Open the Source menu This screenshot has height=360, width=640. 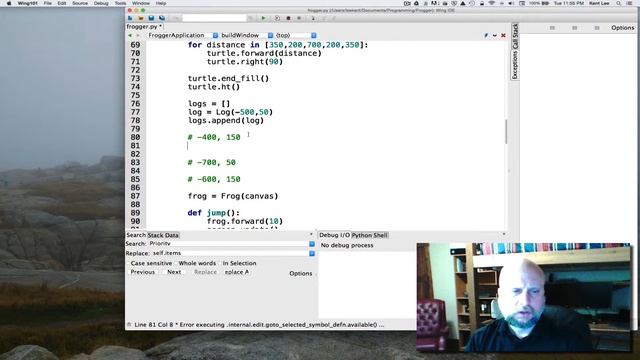coord(80,3)
